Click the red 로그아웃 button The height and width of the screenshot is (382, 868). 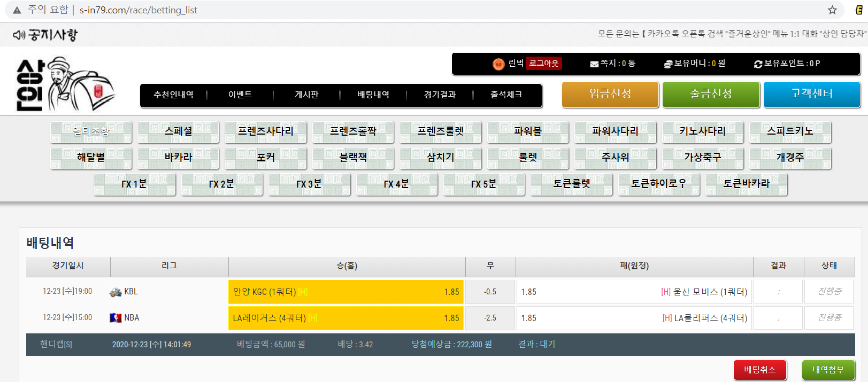click(x=543, y=64)
